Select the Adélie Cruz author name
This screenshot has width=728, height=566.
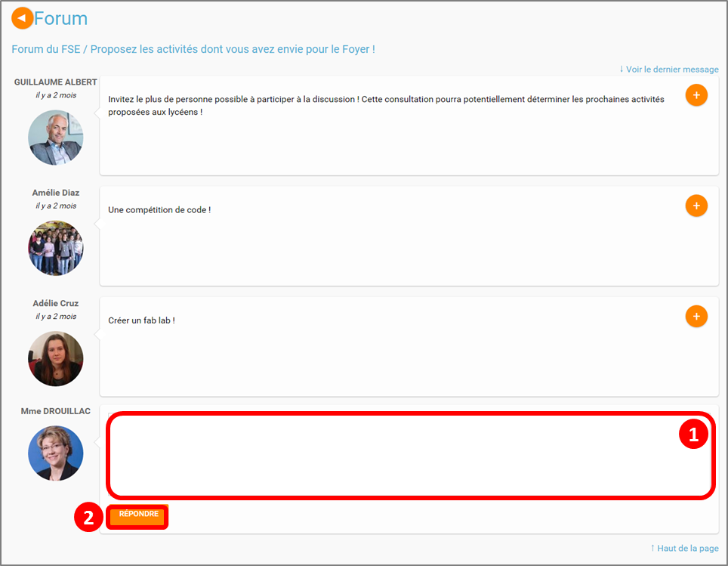55,304
